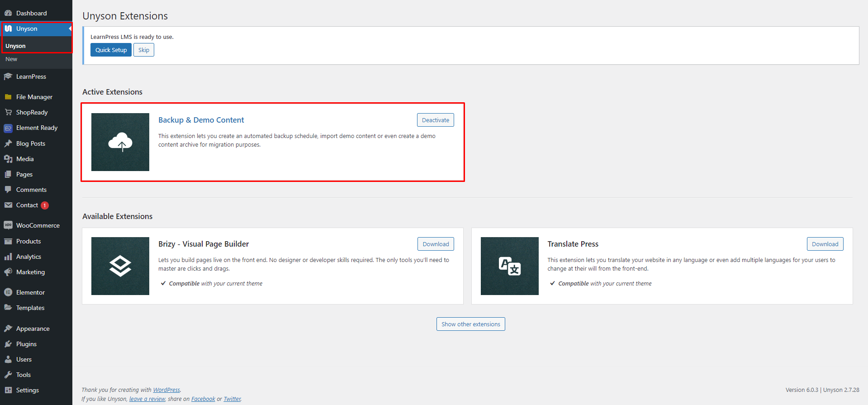Screen dimensions: 868x405
Task: Click the compatibility checkmark under Brizy
Action: [163, 283]
